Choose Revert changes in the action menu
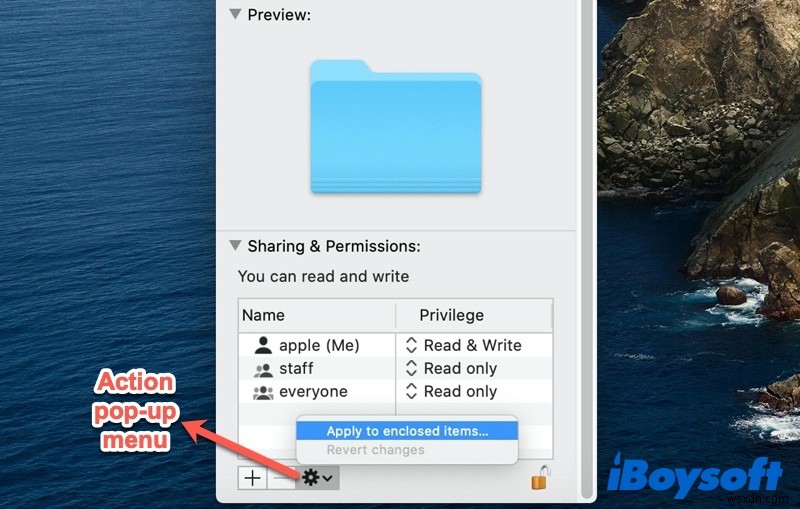The height and width of the screenshot is (509, 800). coord(407,450)
